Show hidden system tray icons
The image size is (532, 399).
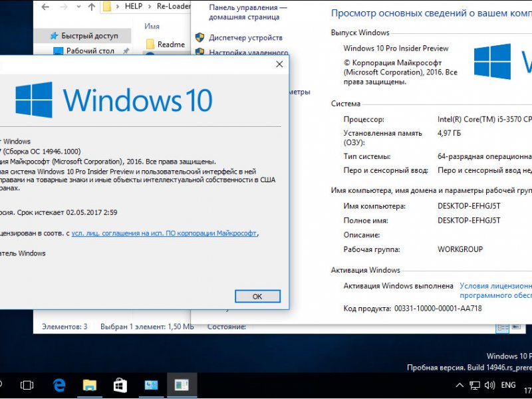pyautogui.click(x=459, y=385)
